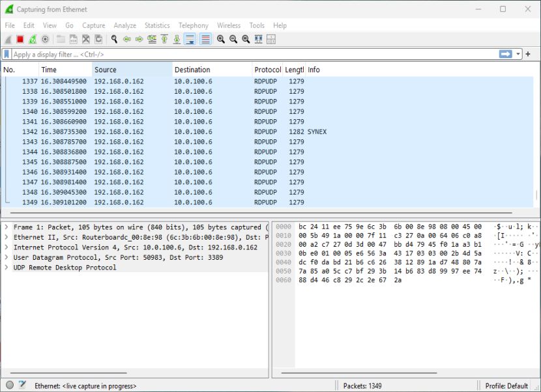Click the Profile: Default status entry

coord(506,385)
